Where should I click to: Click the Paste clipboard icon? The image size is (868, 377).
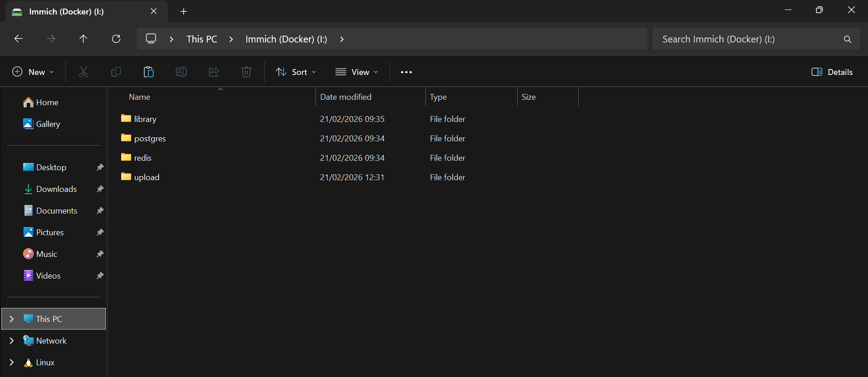coord(149,72)
